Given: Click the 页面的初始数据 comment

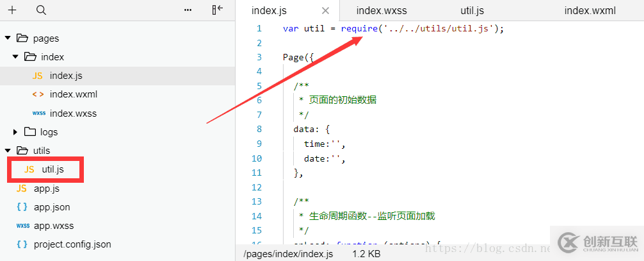Looking at the screenshot, I should point(342,101).
